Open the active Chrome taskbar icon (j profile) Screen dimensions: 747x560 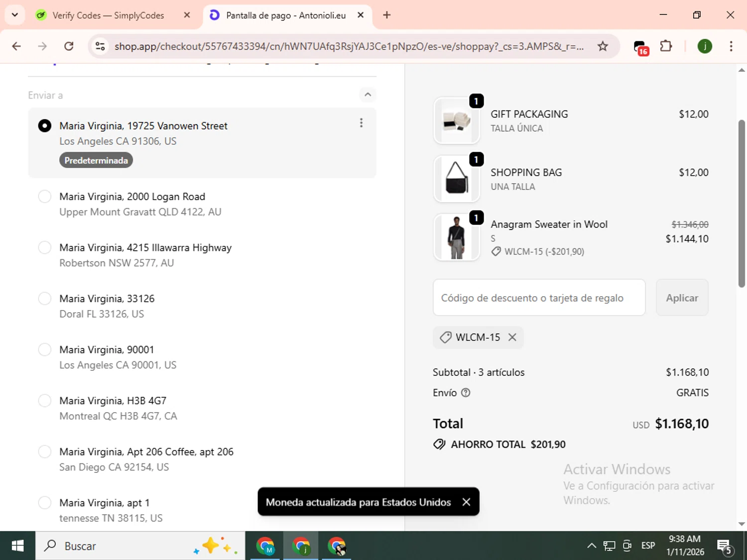pos(301,546)
